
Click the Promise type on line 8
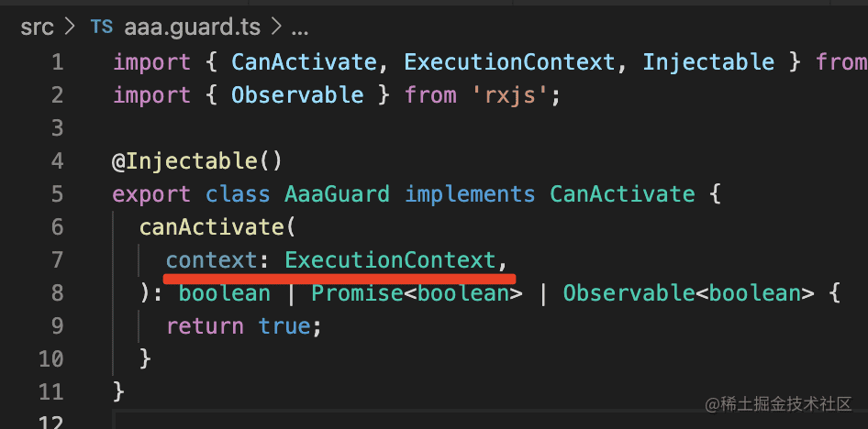coord(356,293)
